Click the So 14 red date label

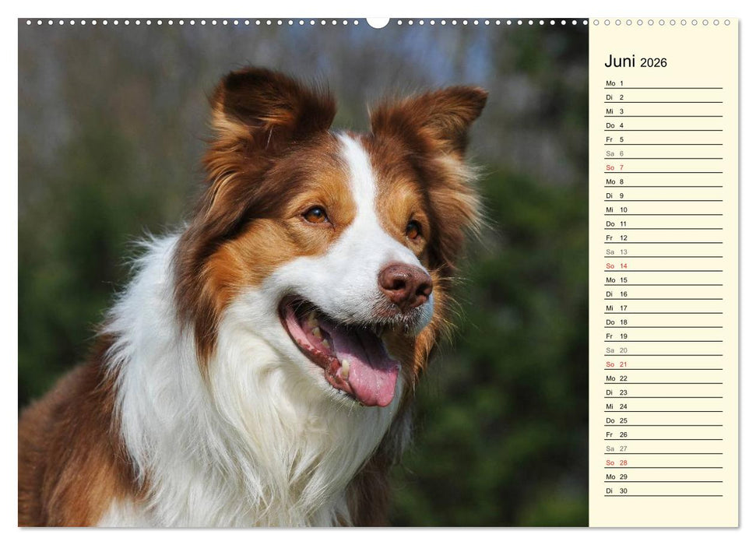tap(615, 266)
